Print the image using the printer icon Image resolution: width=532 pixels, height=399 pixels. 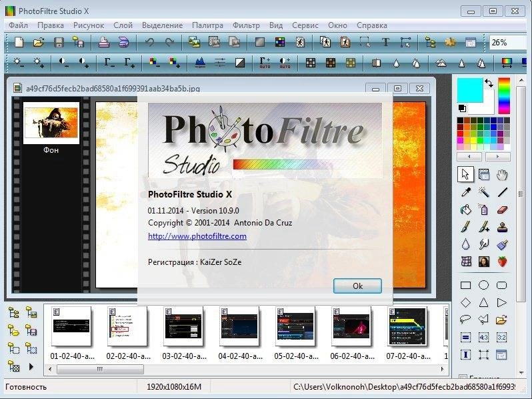(x=103, y=43)
